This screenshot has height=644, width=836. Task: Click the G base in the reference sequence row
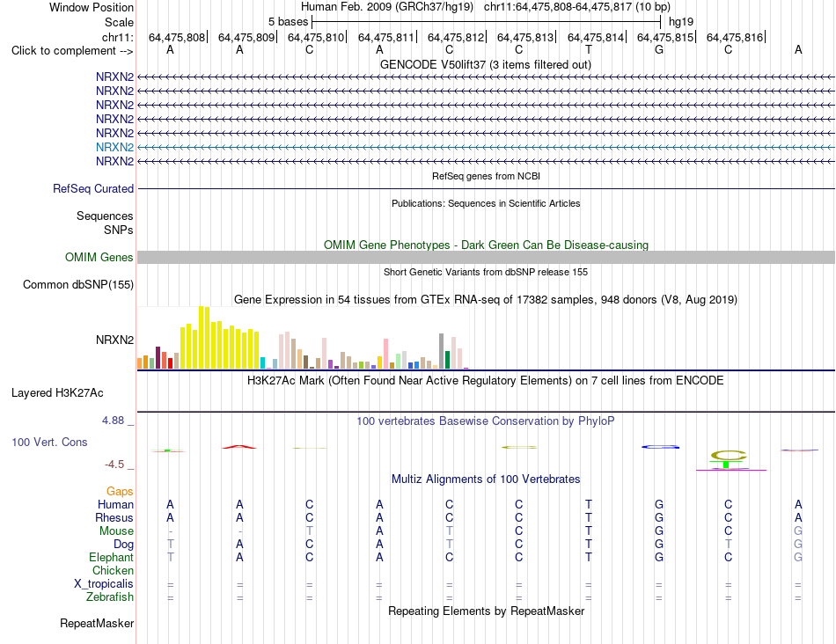tap(659, 49)
